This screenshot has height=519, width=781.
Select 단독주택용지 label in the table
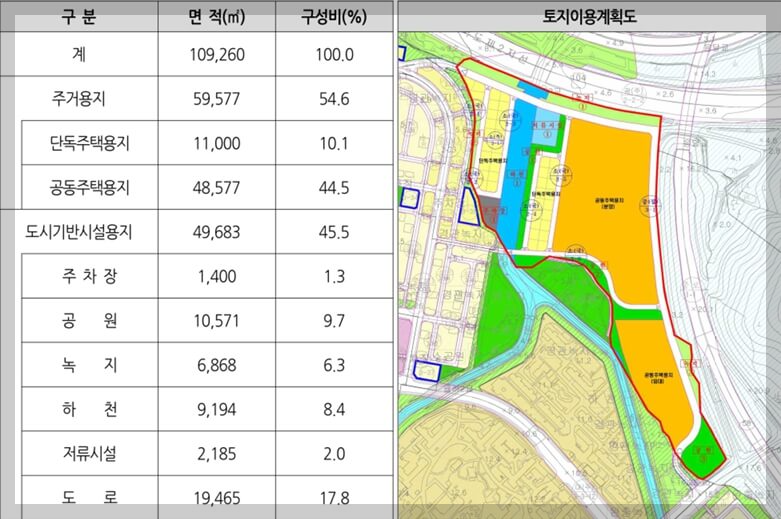(x=90, y=143)
